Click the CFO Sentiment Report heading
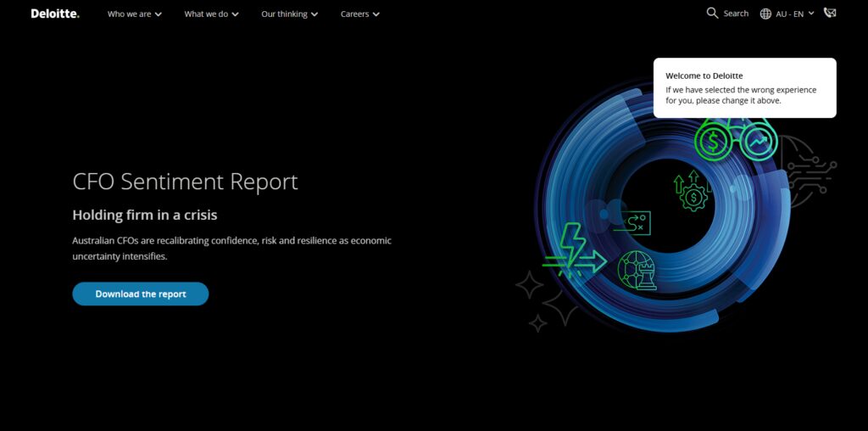Image resolution: width=868 pixels, height=431 pixels. 185,182
